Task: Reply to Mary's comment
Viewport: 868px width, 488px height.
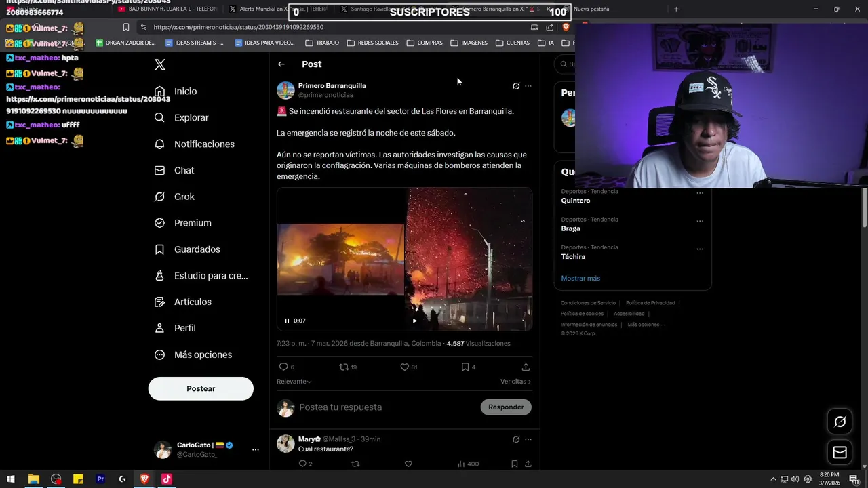Action: pos(305,464)
